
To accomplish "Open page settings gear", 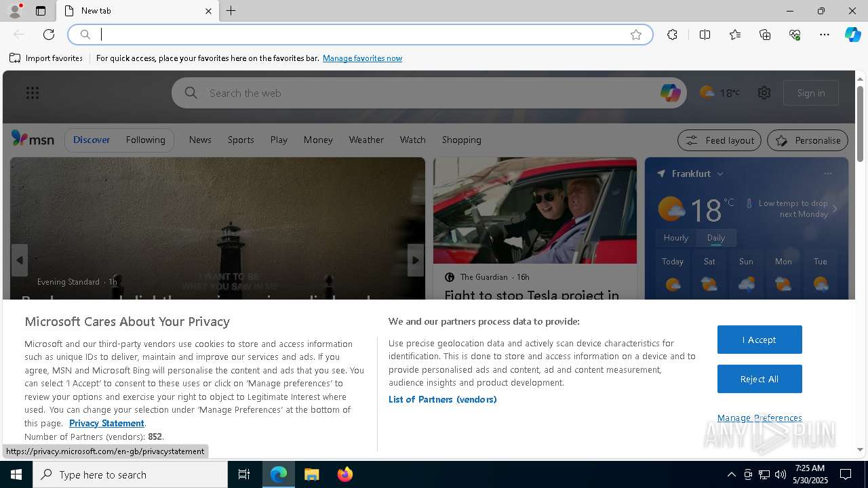I will [x=764, y=93].
